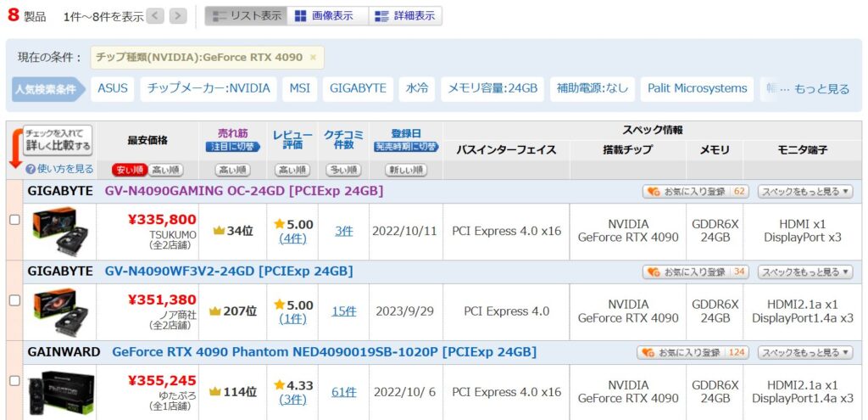Sort price by 高い順
868x420 pixels.
(x=165, y=170)
